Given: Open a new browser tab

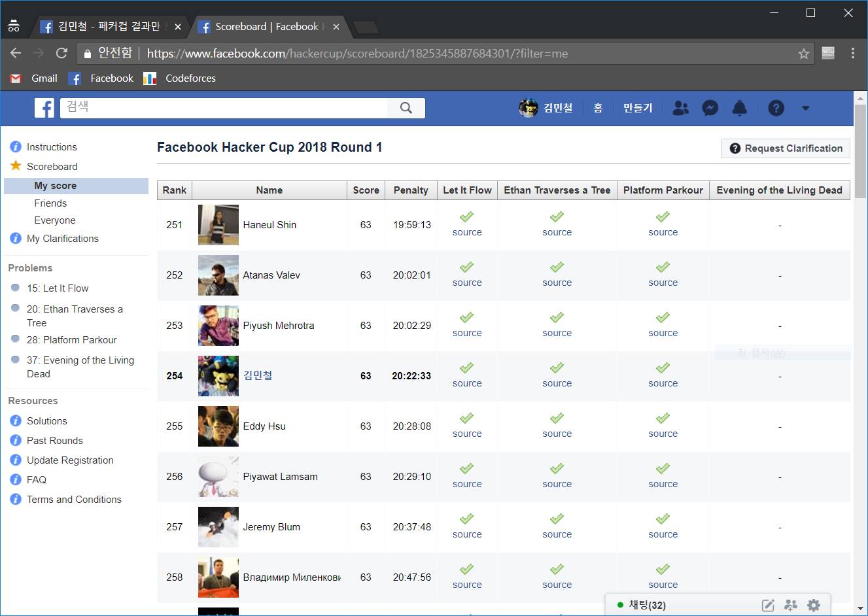Looking at the screenshot, I should click(366, 27).
